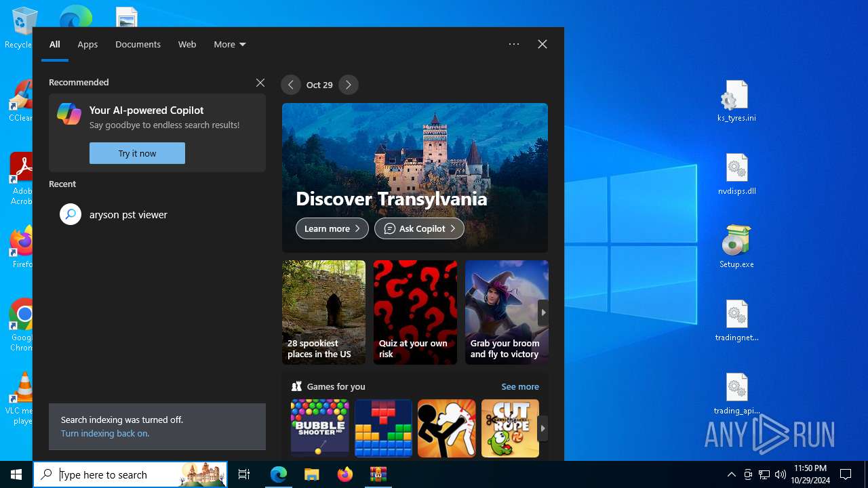The image size is (868, 488).
Task: Select the ks_tyres.ini desktop file
Action: [x=736, y=102]
